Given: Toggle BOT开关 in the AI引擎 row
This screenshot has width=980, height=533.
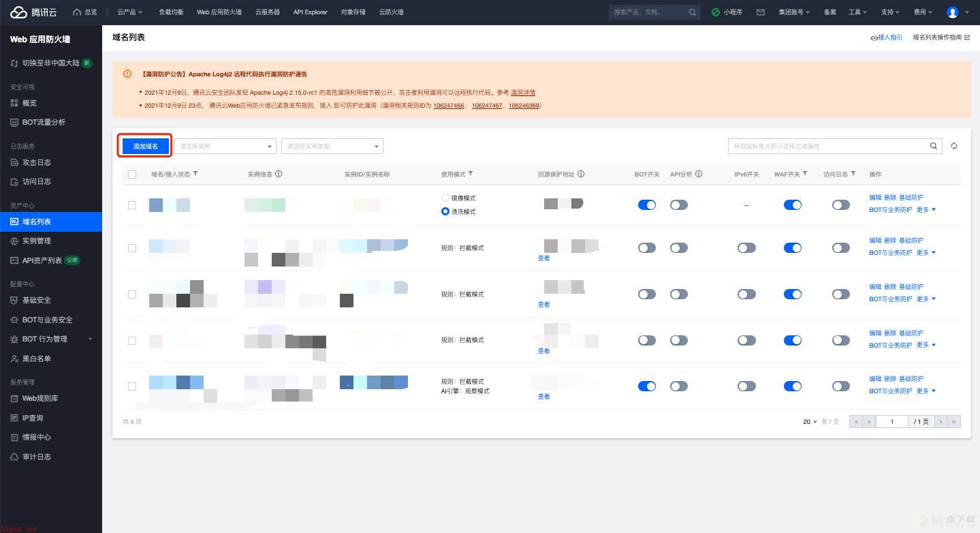Looking at the screenshot, I should pos(647,386).
